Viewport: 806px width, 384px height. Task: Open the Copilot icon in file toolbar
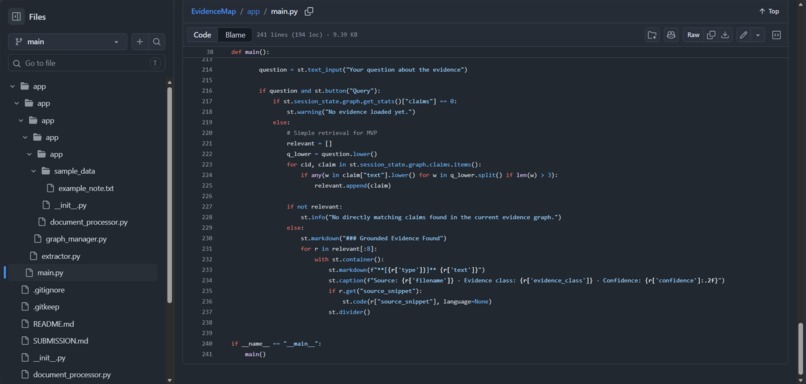click(671, 35)
